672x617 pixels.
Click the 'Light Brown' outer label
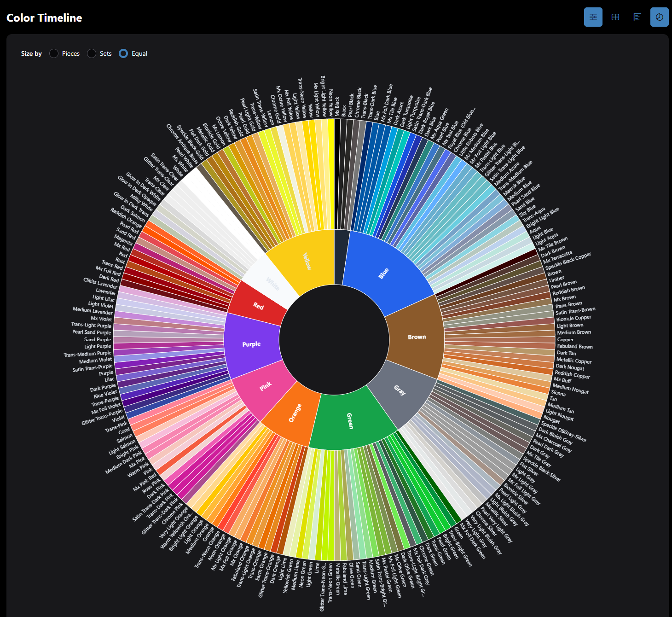pos(570,326)
